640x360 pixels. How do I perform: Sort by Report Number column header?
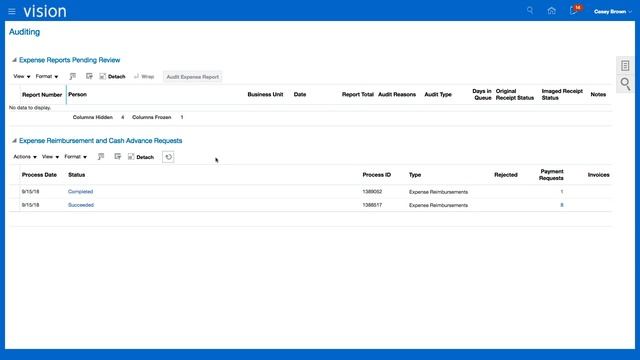(x=42, y=95)
